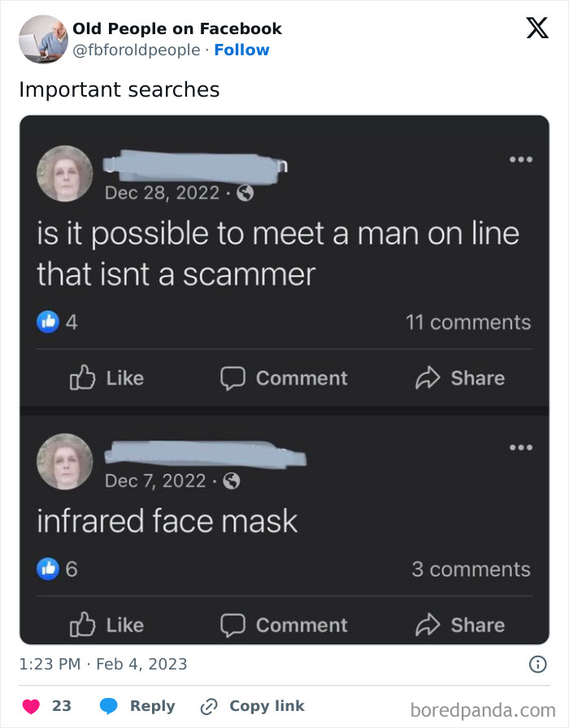This screenshot has width=569, height=728.
Task: Open the options menu on the Dec 28 post
Action: tap(520, 159)
